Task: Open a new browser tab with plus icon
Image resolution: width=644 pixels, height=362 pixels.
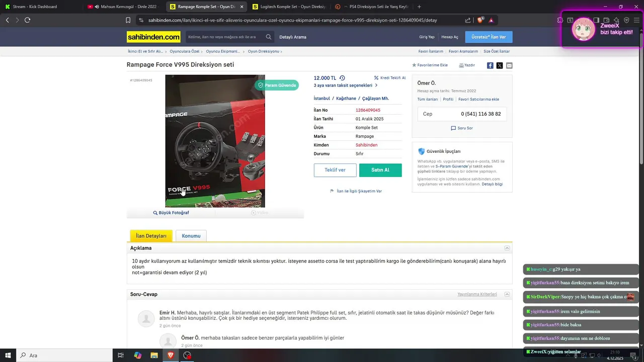Action: [x=419, y=7]
